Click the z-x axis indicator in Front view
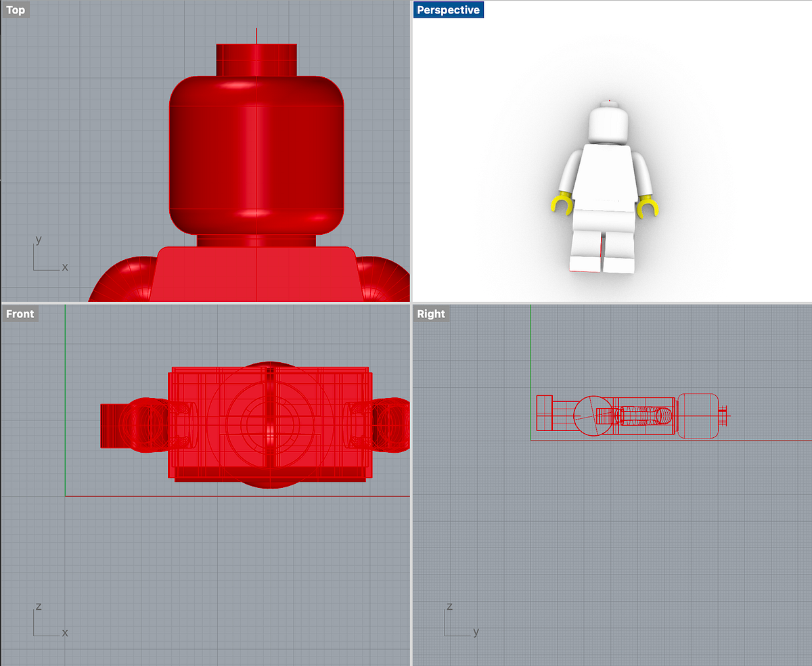 (x=51, y=619)
